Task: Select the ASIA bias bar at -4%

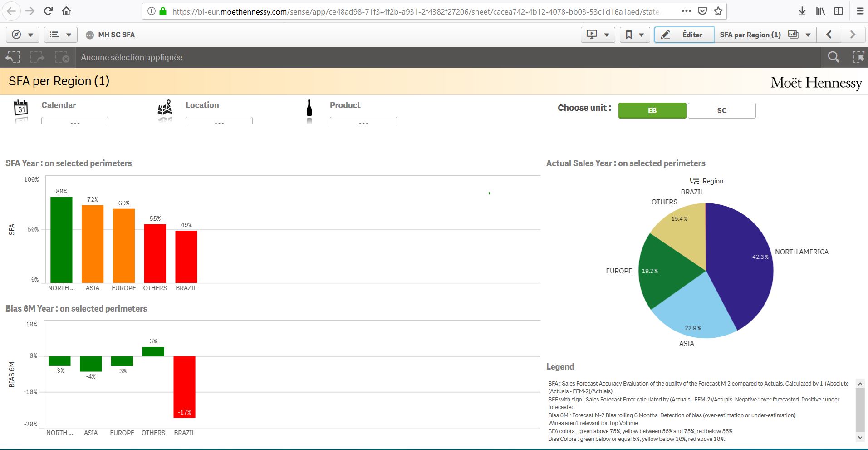Action: pos(91,364)
